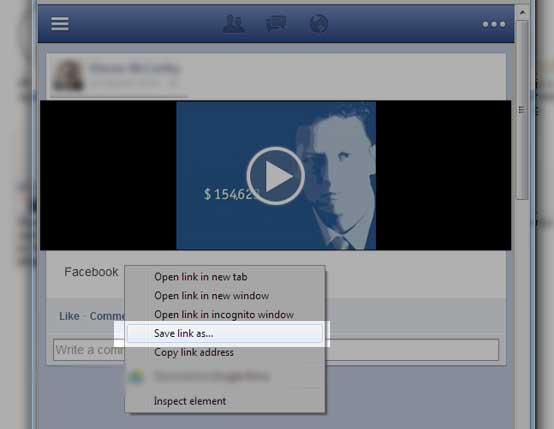Click the poster's profile thumbnail
The height and width of the screenshot is (429, 554).
click(67, 75)
